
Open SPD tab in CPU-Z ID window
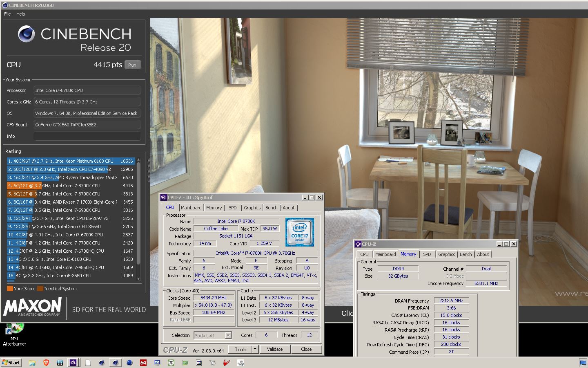point(233,208)
